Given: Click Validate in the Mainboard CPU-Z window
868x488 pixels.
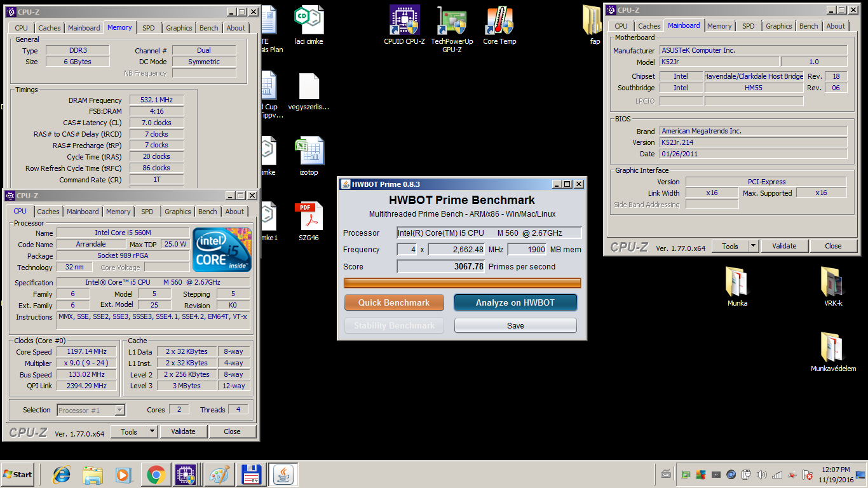Looking at the screenshot, I should tap(784, 246).
